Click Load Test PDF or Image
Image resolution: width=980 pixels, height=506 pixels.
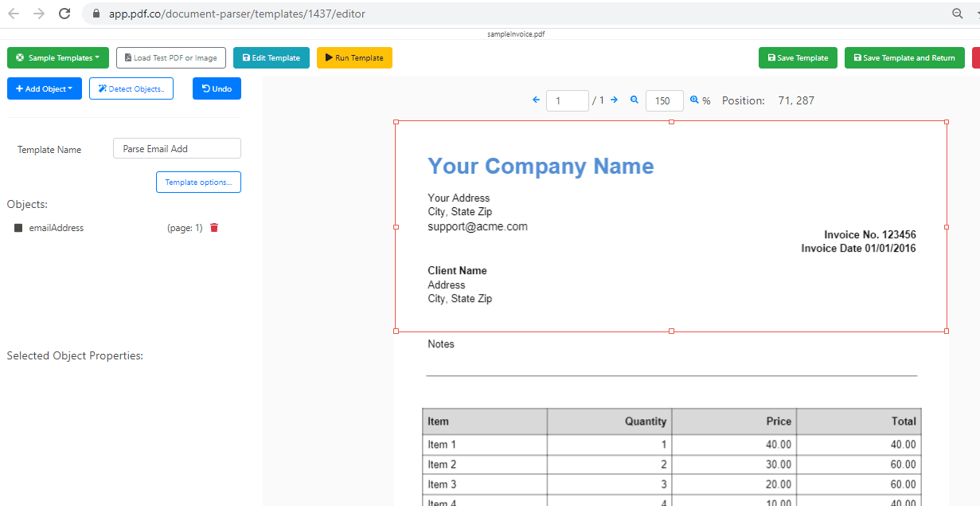pos(171,57)
